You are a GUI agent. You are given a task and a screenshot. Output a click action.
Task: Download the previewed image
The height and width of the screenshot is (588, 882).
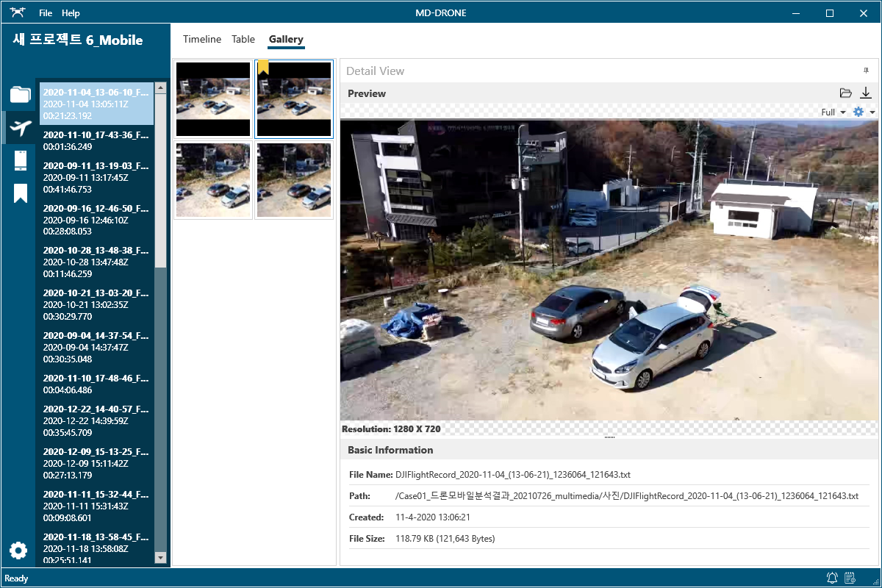(866, 93)
